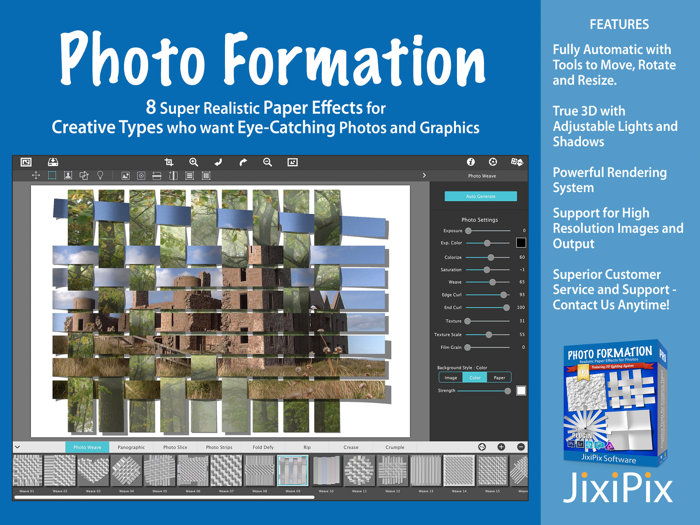The image size is (700, 525).
Task: Click the Film Grain slider handle
Action: point(467,347)
